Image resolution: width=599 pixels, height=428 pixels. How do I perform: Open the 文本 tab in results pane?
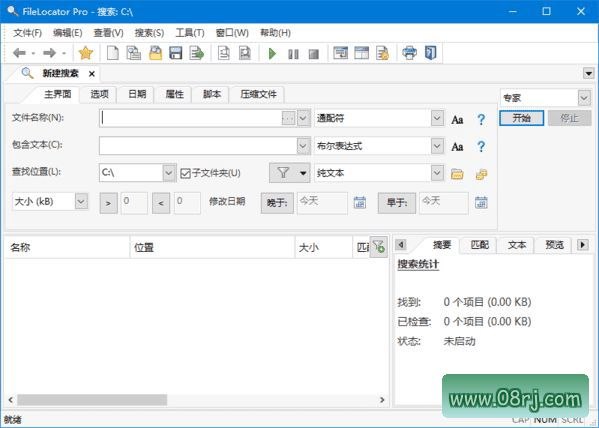[x=516, y=245]
